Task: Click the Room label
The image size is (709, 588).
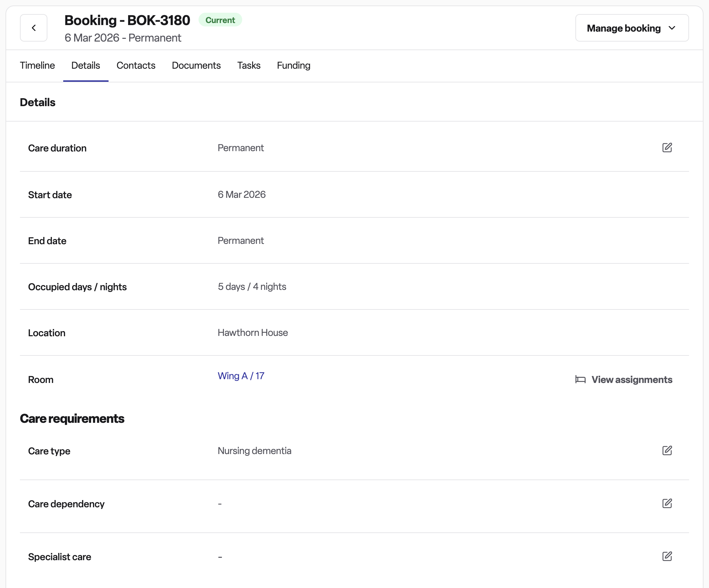Action: point(41,380)
